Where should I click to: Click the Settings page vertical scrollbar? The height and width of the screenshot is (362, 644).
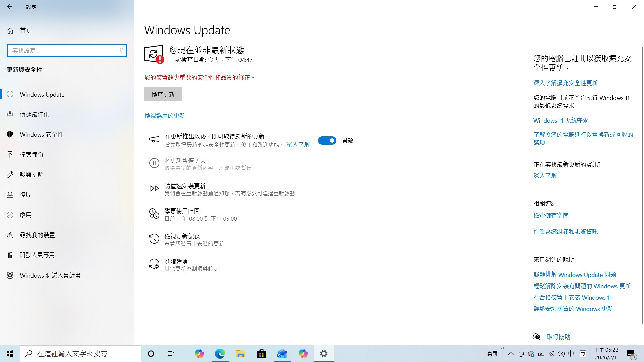[642, 185]
